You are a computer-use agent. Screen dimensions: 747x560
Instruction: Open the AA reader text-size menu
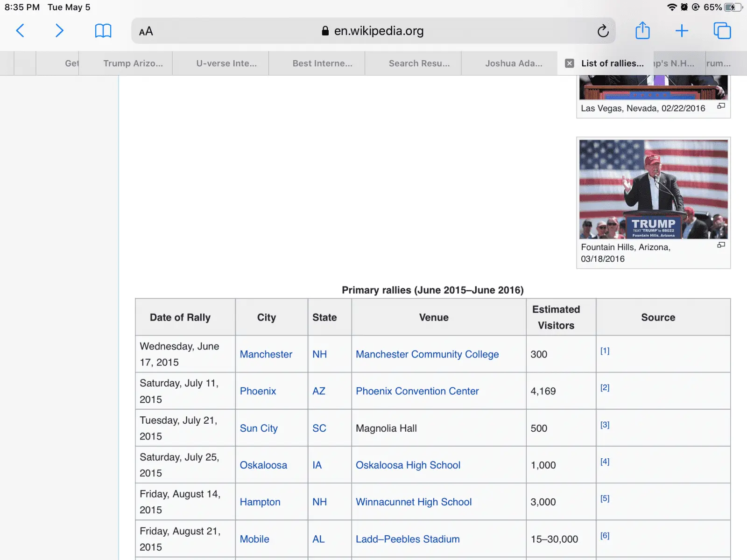146,31
